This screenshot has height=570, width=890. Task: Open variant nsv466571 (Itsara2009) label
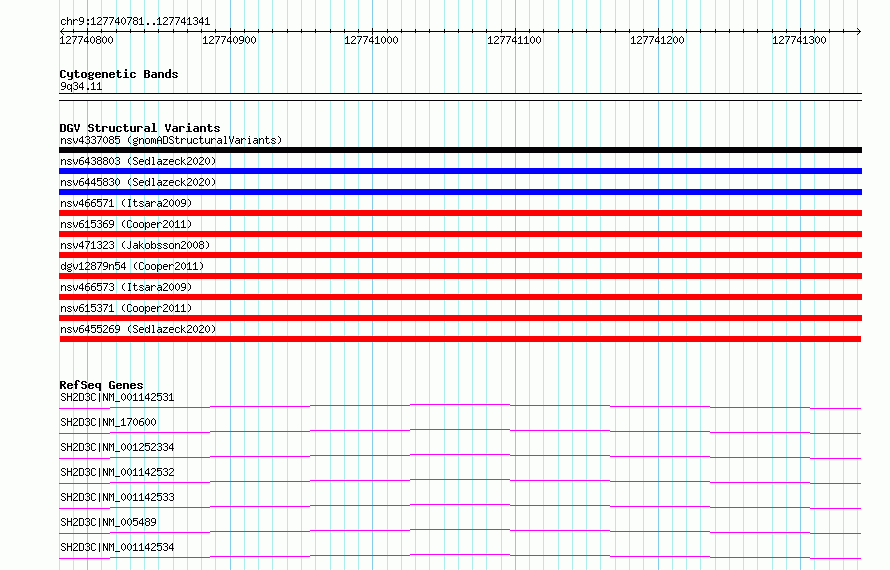click(126, 203)
